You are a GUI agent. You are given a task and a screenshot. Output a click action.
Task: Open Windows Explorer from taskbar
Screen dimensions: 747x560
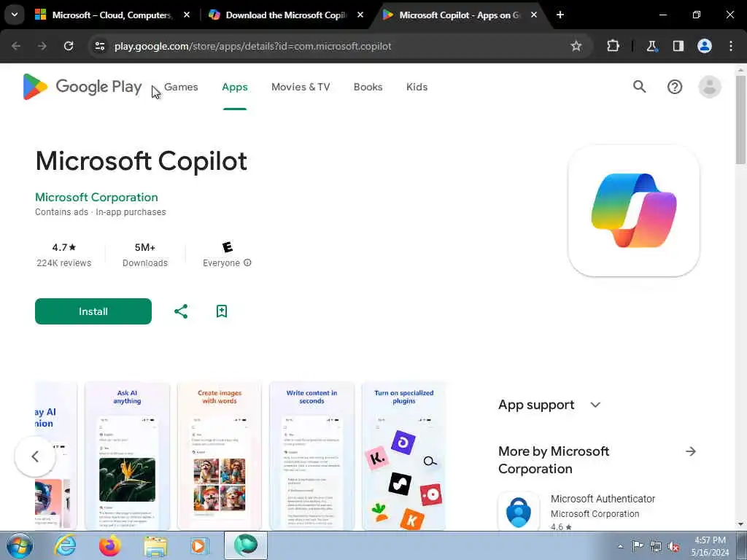[x=155, y=545]
